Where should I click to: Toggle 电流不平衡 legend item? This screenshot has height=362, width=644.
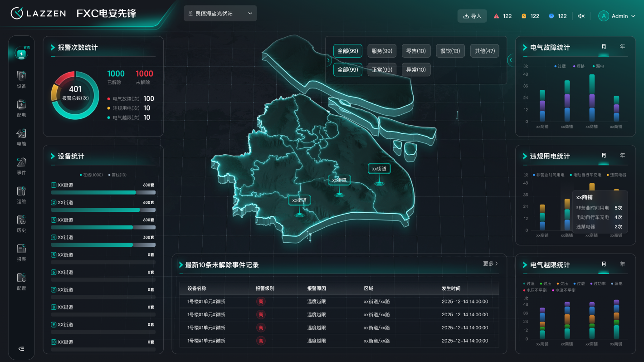pyautogui.click(x=563, y=290)
